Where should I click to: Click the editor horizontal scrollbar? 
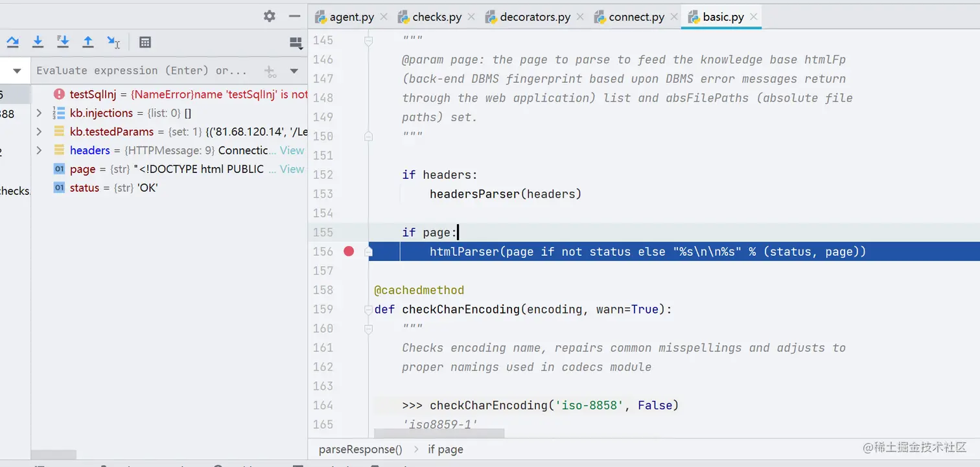(438, 433)
